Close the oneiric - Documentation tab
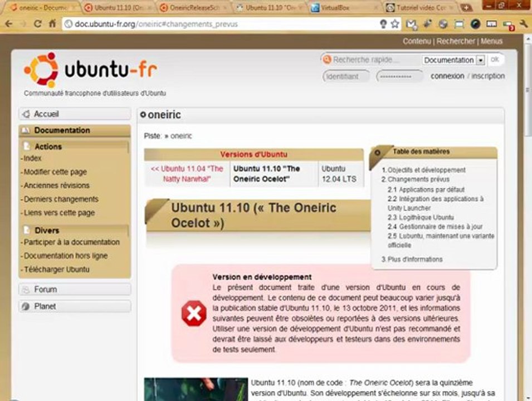The image size is (532, 401). (74, 7)
